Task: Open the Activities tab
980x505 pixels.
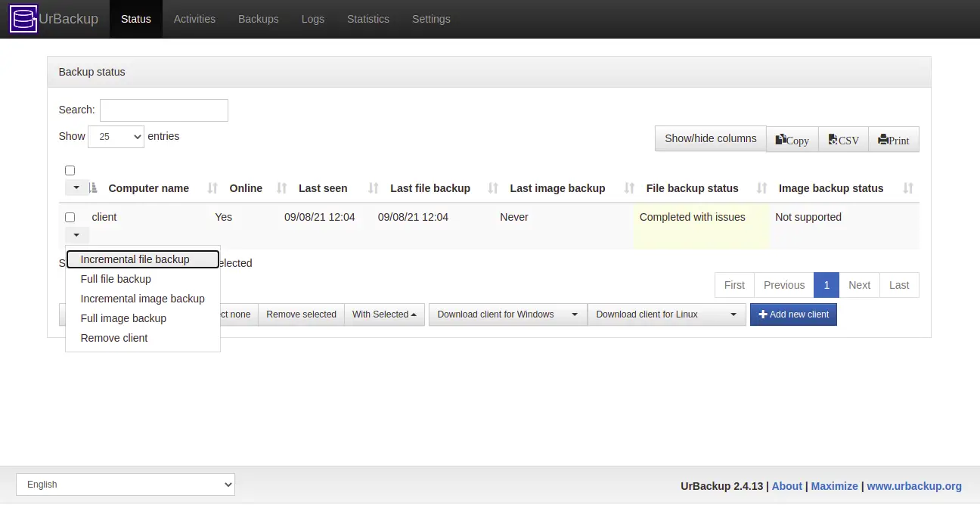Action: 194,19
